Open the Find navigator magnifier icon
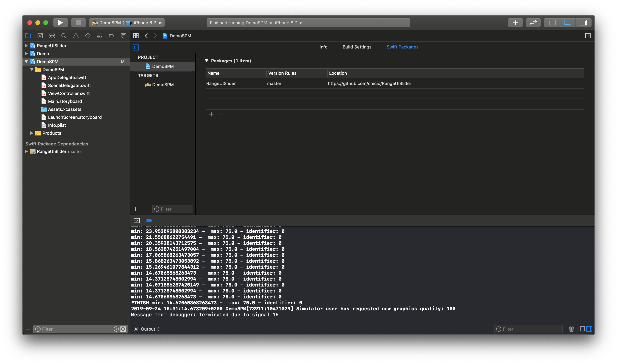Viewport: 617px width, 364px height. (64, 36)
